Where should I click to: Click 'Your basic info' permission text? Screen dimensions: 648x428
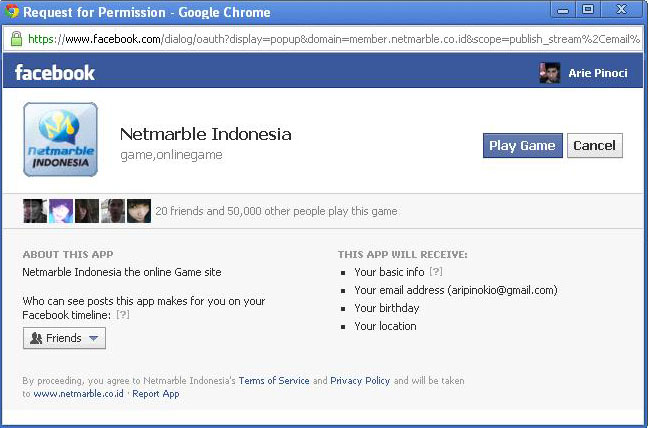[389, 272]
